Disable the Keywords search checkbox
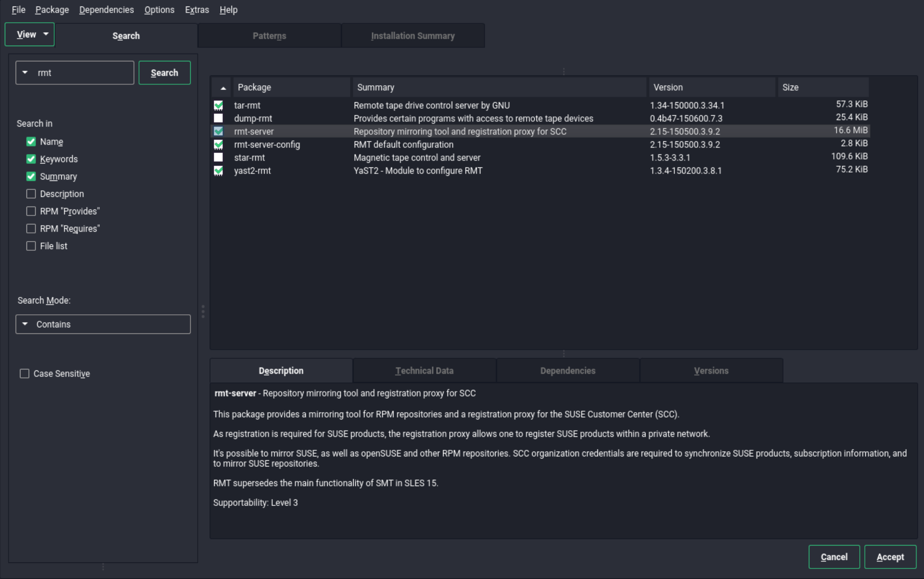Screen dimensions: 924x579 coord(31,159)
